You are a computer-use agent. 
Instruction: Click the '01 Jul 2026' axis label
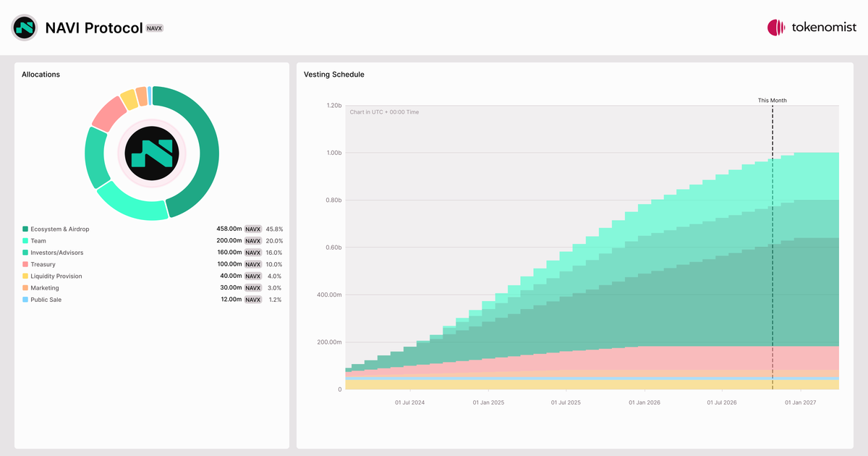[722, 402]
